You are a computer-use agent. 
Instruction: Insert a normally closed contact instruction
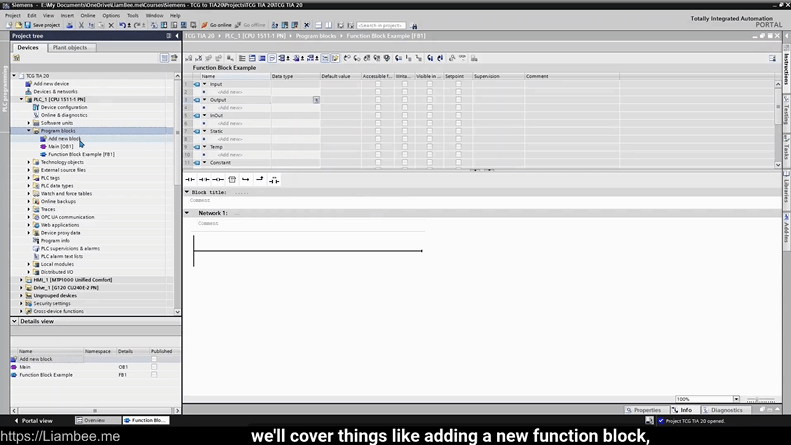point(204,180)
